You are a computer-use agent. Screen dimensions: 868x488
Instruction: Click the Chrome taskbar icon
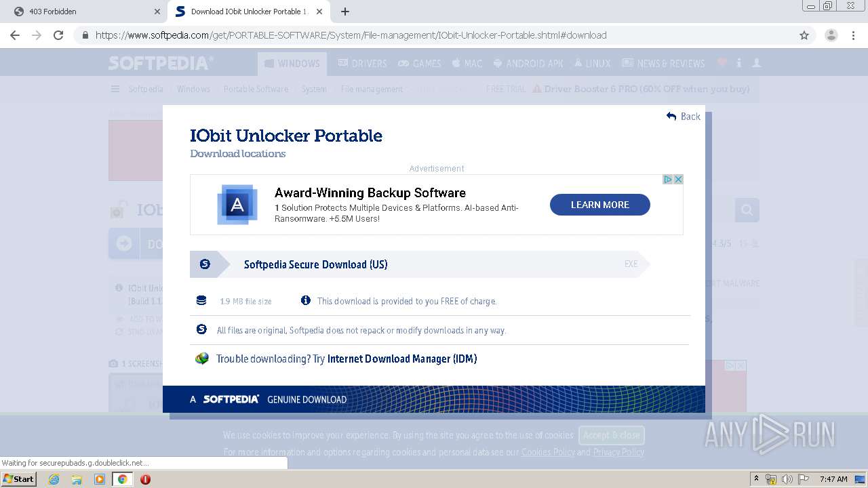(122, 479)
